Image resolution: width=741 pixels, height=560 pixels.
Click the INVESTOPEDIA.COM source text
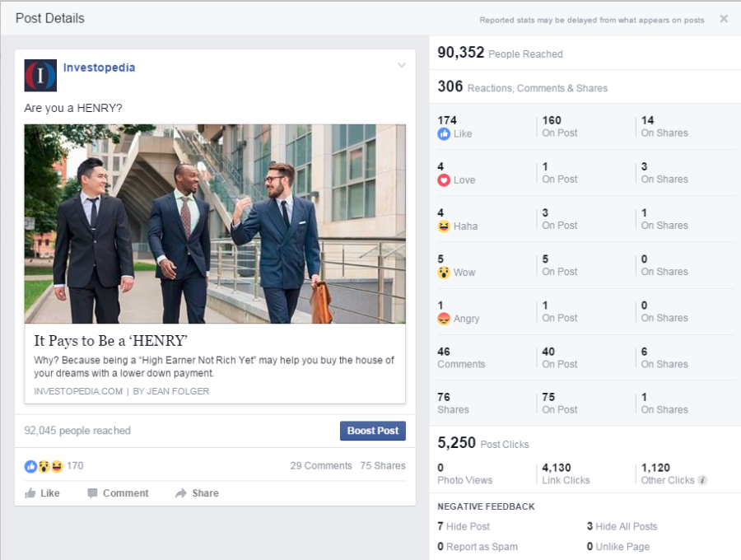point(78,391)
